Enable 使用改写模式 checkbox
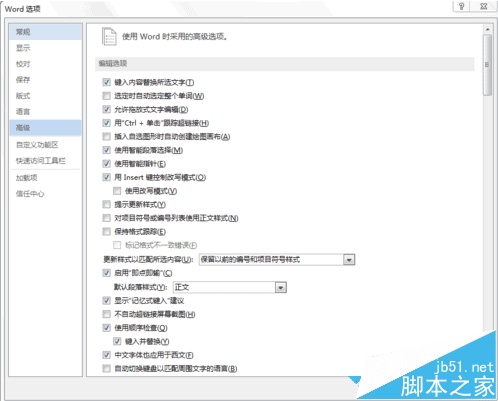498x401 pixels. click(x=117, y=191)
